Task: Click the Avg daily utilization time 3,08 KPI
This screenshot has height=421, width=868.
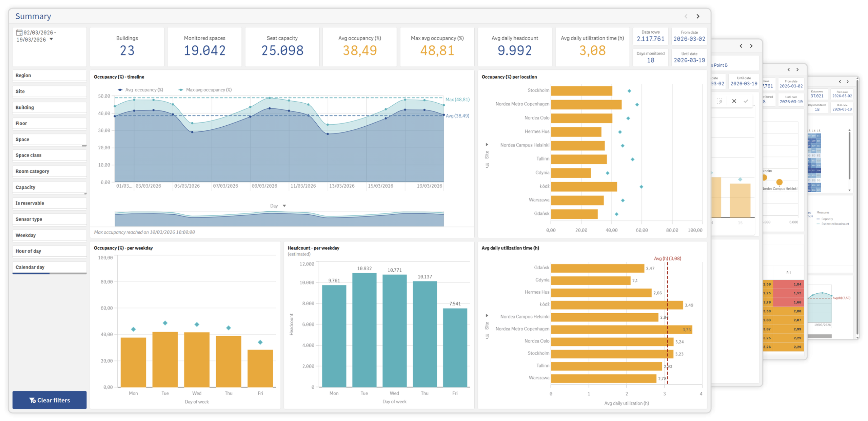Action: point(592,47)
